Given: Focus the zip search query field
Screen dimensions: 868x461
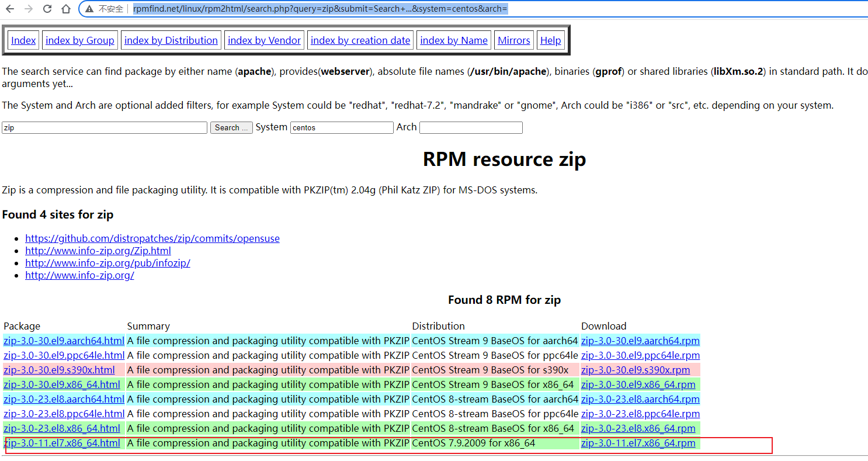Looking at the screenshot, I should click(x=105, y=127).
